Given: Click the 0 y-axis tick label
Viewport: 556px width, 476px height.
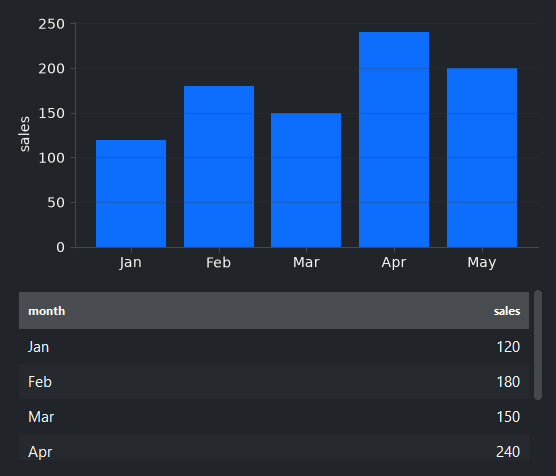Looking at the screenshot, I should 61,247.
